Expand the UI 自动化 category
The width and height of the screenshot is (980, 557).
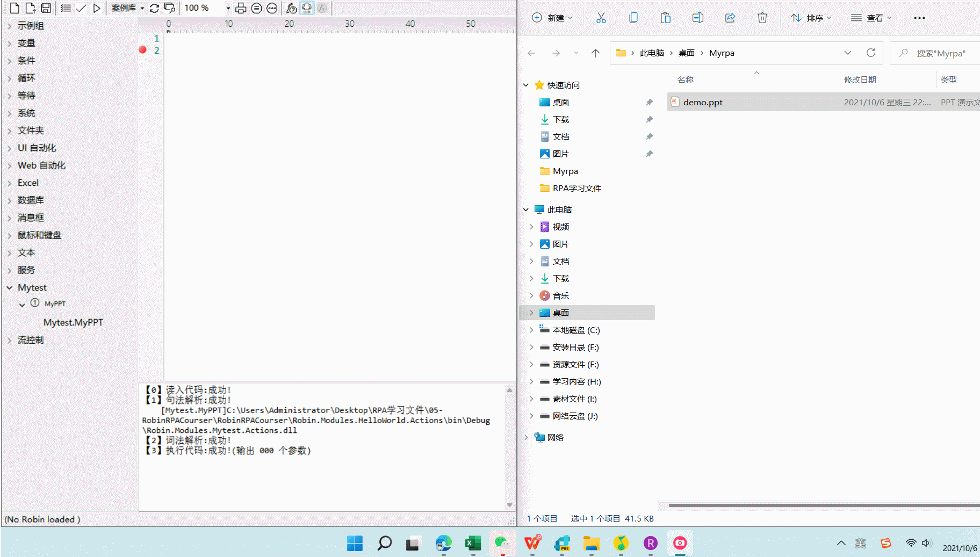point(9,148)
